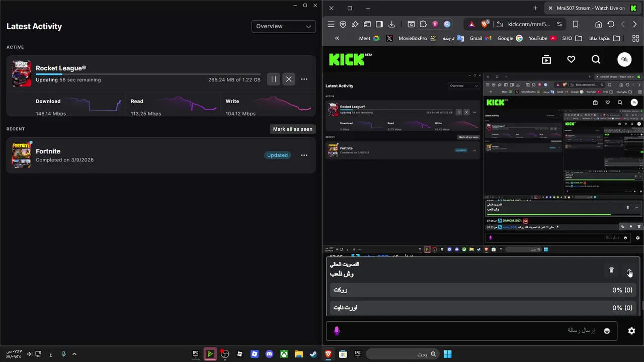Image resolution: width=644 pixels, height=362 pixels.
Task: Click the page search extension icon
Action: (411, 24)
